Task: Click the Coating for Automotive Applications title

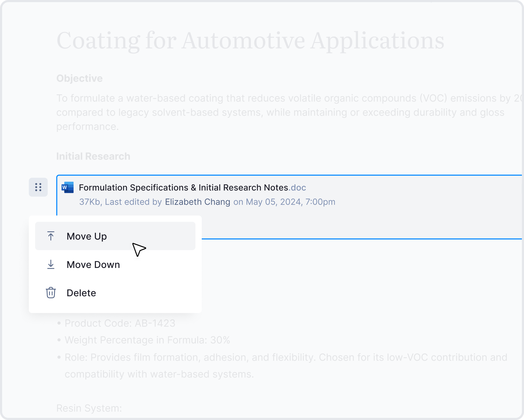Action: click(250, 41)
